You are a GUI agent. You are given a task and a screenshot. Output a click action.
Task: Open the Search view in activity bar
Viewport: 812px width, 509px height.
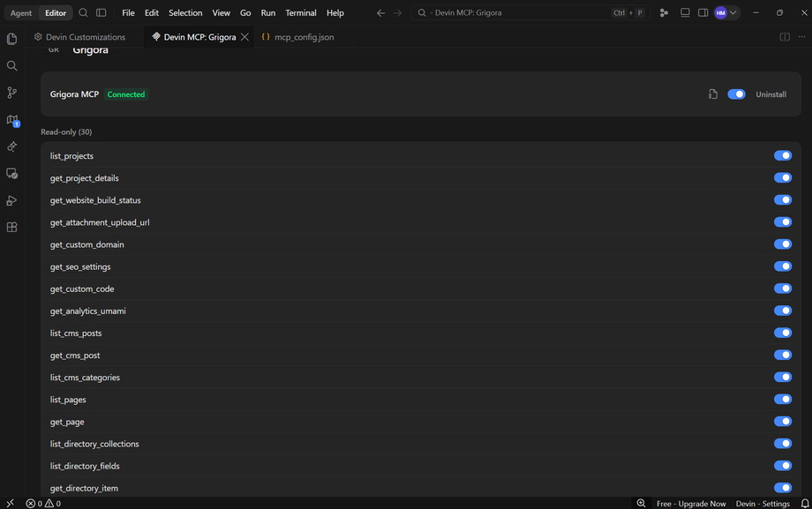[x=11, y=66]
